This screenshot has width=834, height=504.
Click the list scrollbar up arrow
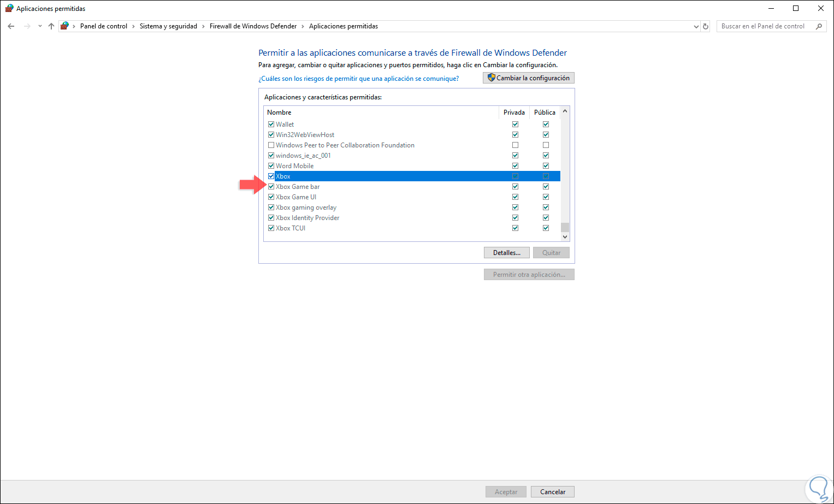565,111
